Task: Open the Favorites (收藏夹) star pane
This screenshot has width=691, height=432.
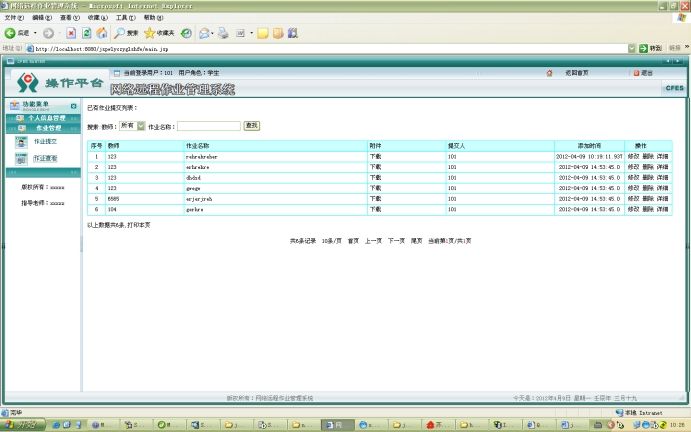Action: 160,33
